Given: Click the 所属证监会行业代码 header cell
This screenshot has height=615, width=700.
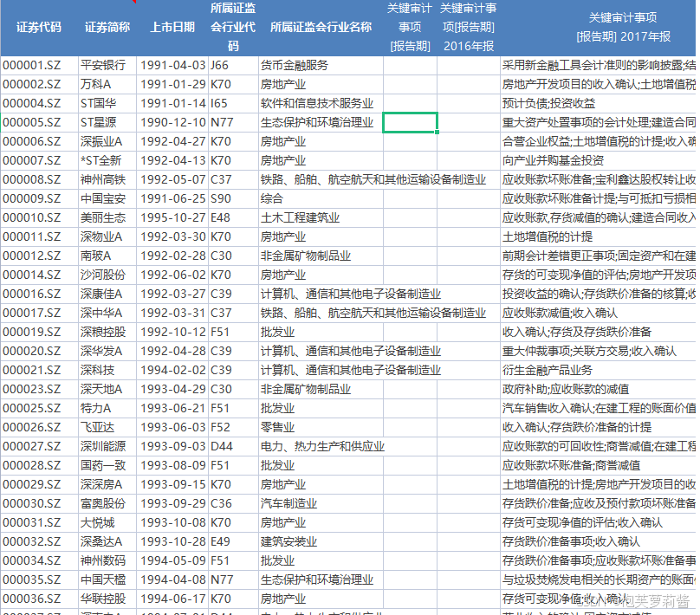Looking at the screenshot, I should [x=233, y=27].
